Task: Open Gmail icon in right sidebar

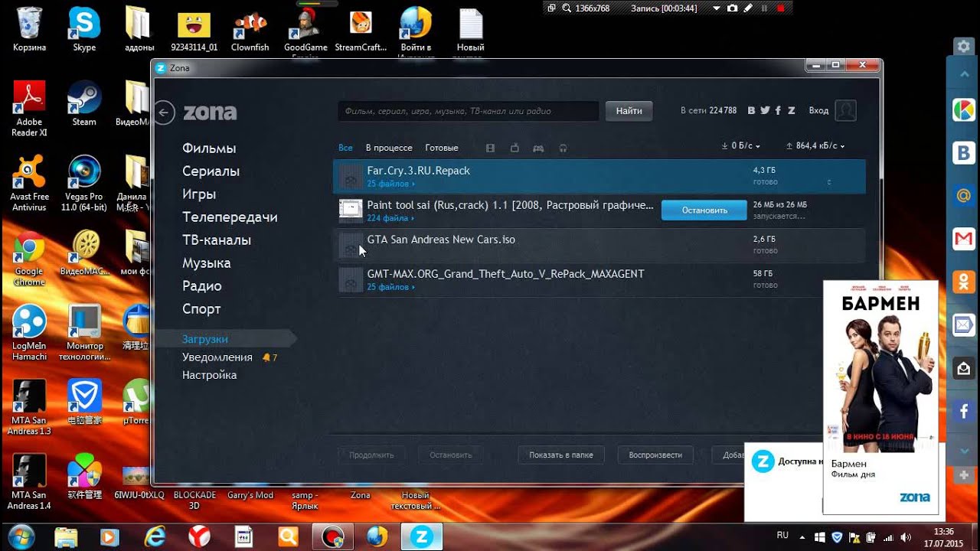Action: click(x=963, y=240)
